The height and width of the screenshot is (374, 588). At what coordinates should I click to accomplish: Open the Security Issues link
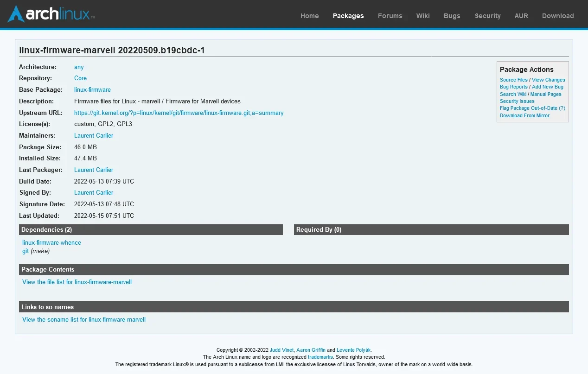[x=517, y=101]
